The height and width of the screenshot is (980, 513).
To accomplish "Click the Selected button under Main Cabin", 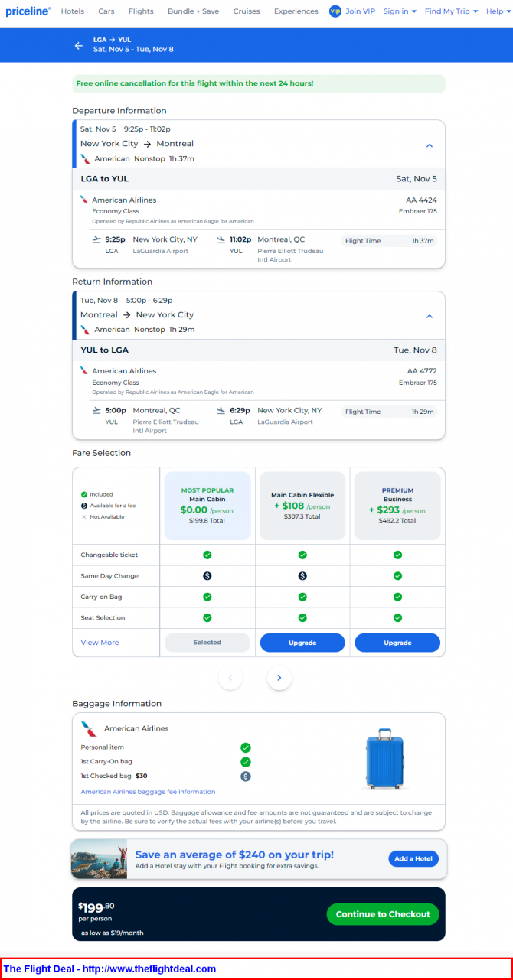I will click(207, 643).
